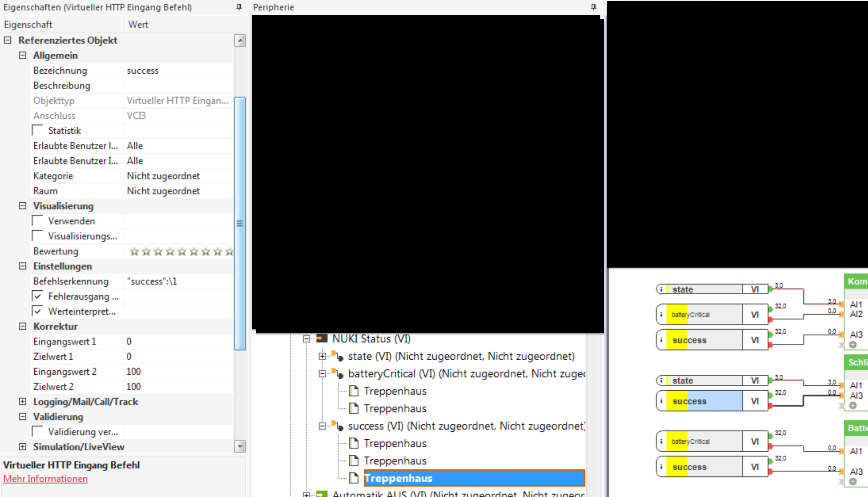
Task: Select first Treppenhaus under success node
Action: pos(395,443)
